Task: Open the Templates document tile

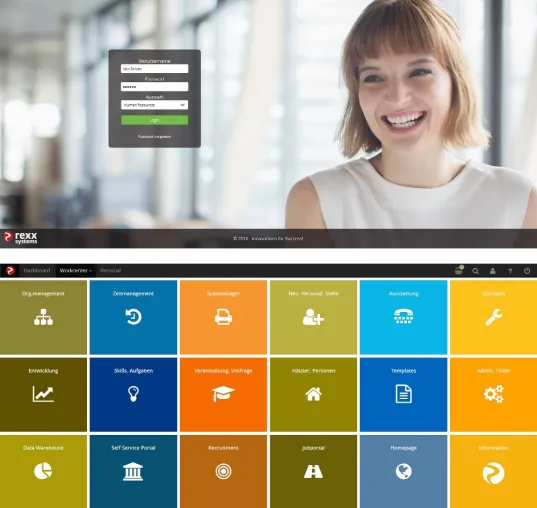Action: (x=403, y=395)
